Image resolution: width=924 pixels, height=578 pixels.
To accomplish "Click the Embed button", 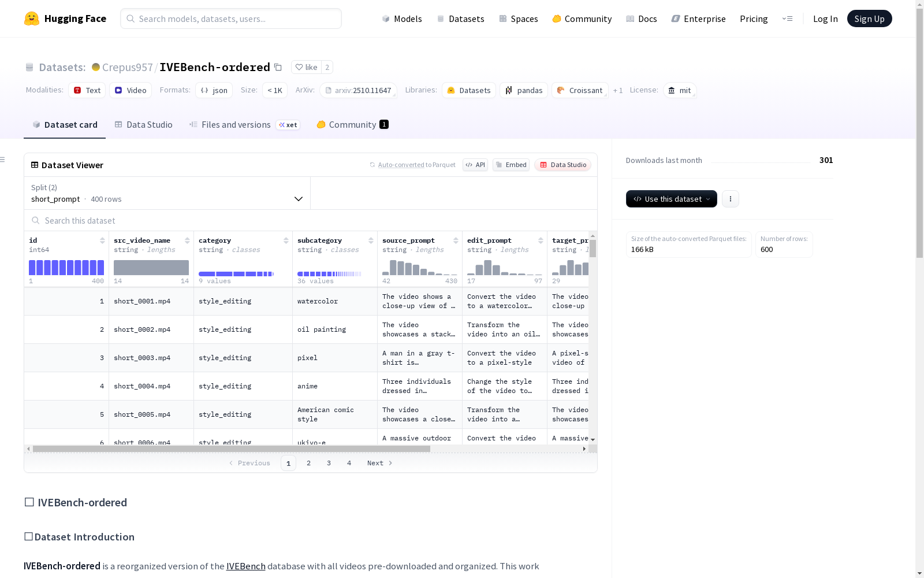I will click(511, 165).
